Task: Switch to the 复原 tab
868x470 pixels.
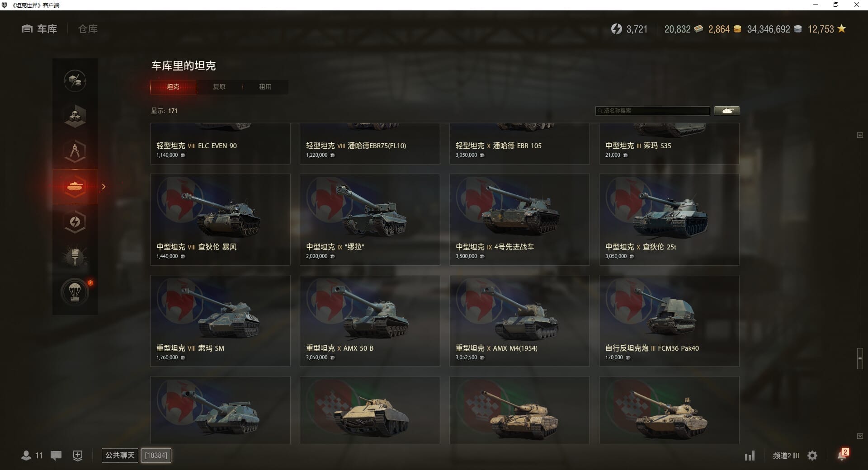Action: coord(219,87)
